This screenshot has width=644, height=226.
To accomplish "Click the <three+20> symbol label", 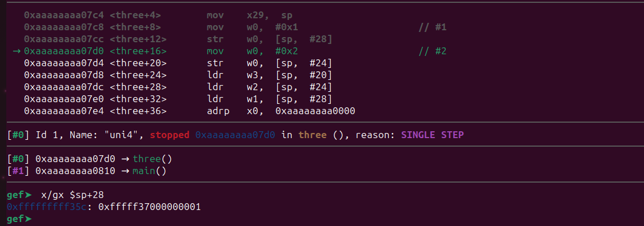I will pyautogui.click(x=138, y=63).
